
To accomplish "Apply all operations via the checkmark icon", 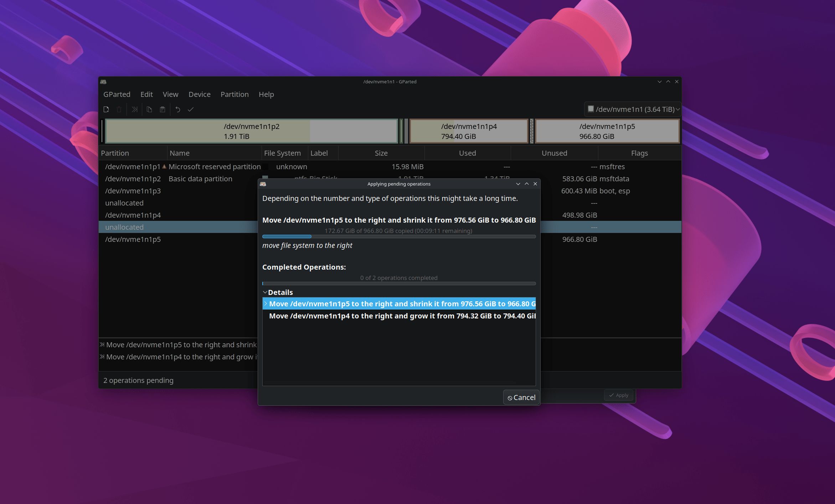I will [x=191, y=109].
